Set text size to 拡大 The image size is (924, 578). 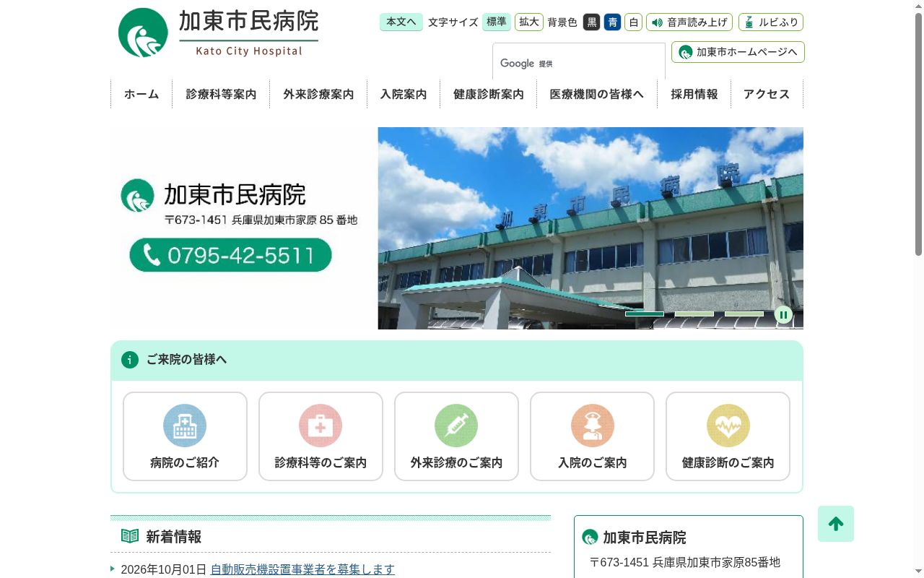[529, 22]
